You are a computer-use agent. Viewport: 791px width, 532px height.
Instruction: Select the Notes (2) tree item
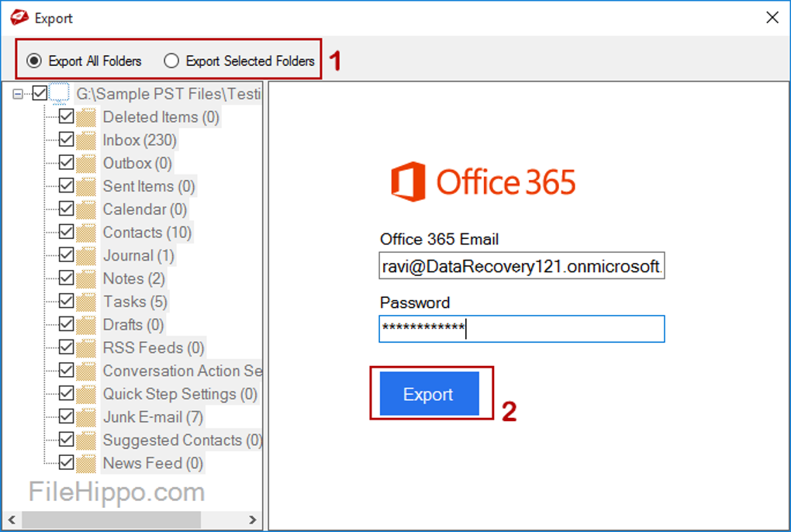click(x=133, y=278)
